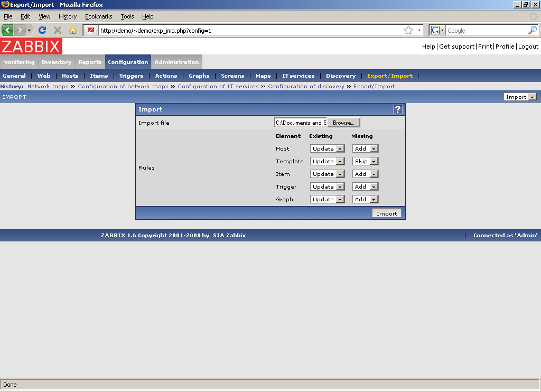
Task: Open the View menu
Action: coord(44,16)
